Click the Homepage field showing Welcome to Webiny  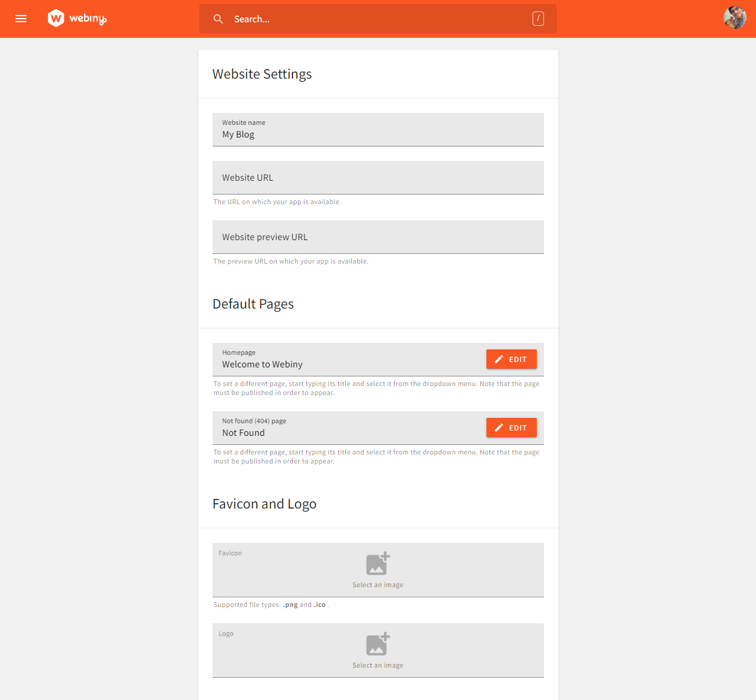336,364
